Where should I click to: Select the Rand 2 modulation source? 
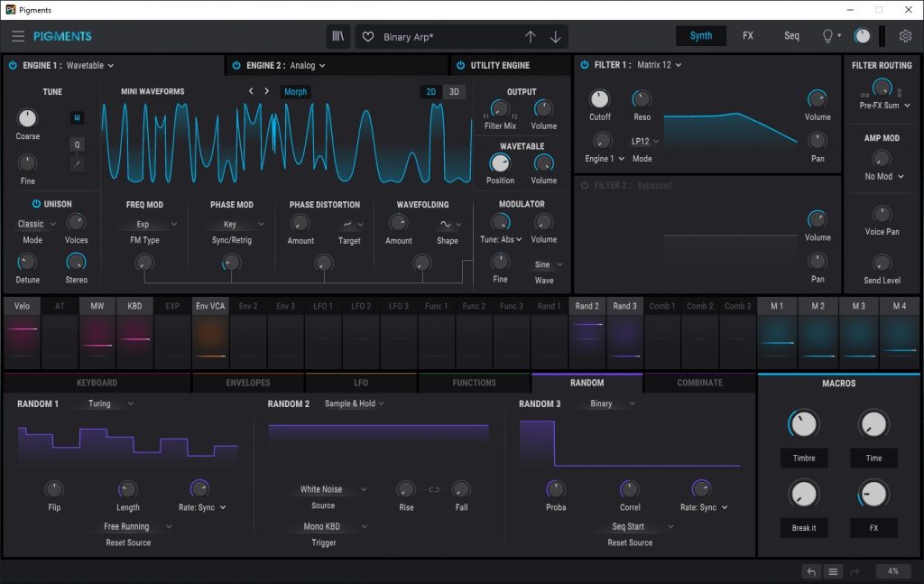[587, 306]
